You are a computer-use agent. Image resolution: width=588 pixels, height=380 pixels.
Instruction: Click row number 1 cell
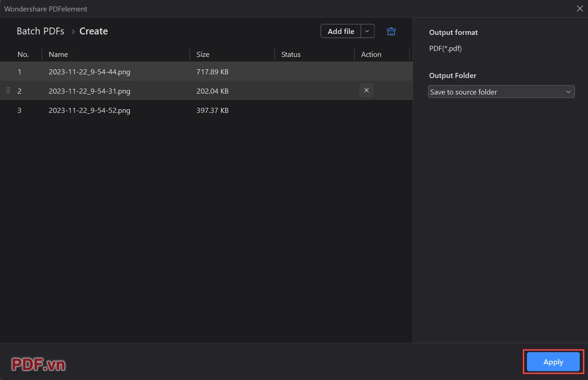click(x=19, y=72)
